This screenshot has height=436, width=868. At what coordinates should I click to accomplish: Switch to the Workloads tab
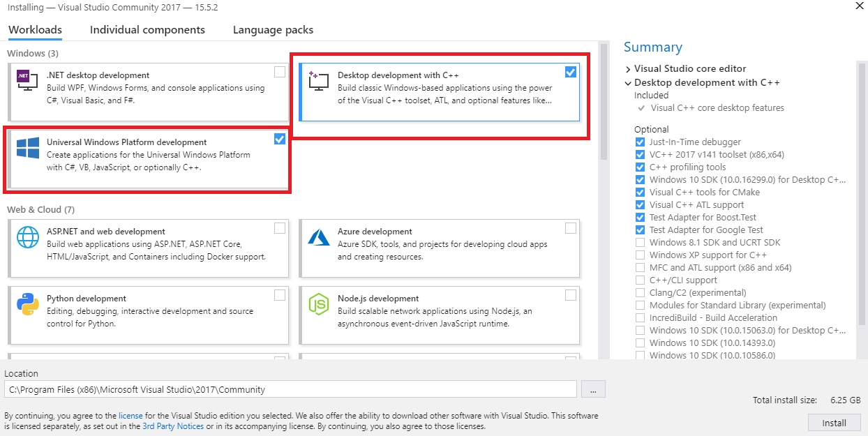coord(35,30)
